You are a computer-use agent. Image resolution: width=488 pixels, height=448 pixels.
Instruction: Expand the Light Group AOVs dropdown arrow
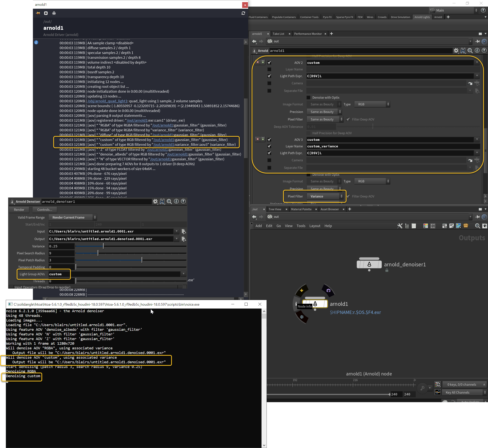pyautogui.click(x=183, y=274)
